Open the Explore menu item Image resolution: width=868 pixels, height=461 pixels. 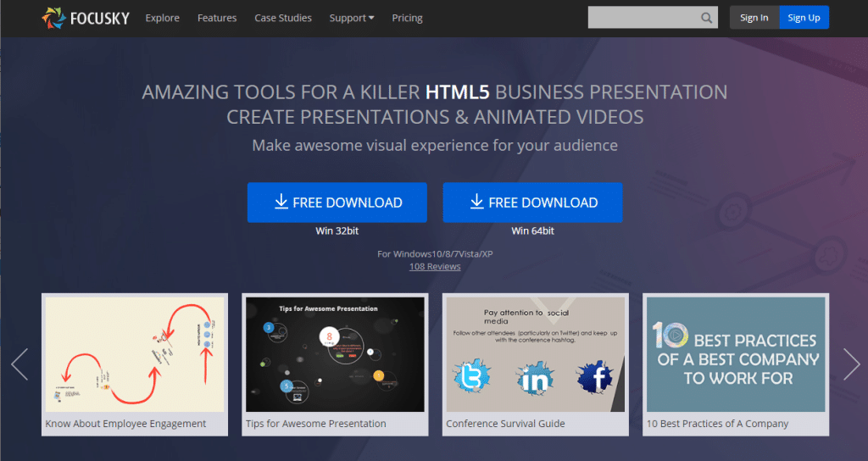162,18
